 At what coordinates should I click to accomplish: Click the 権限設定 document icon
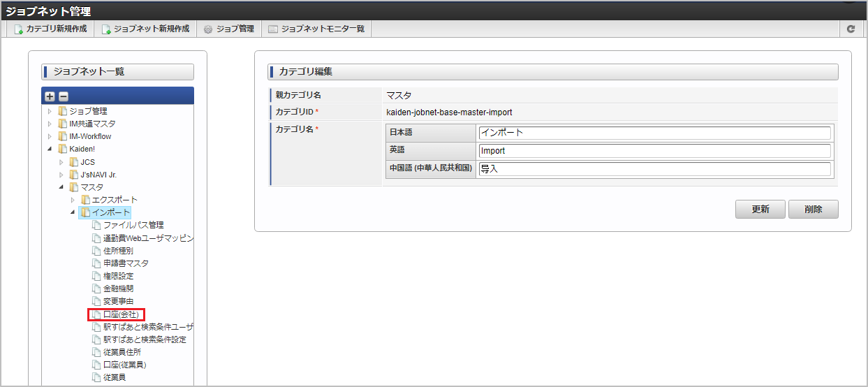(x=97, y=276)
